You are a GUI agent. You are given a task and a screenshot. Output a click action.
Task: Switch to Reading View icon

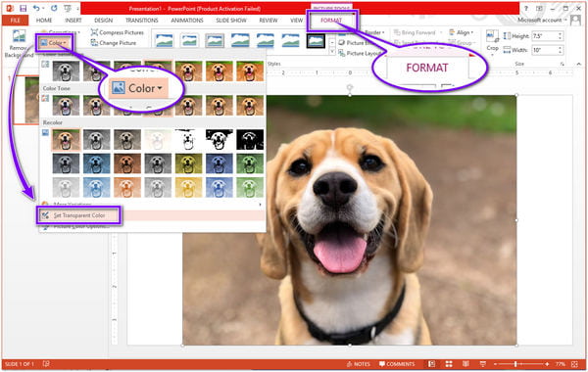(x=465, y=364)
